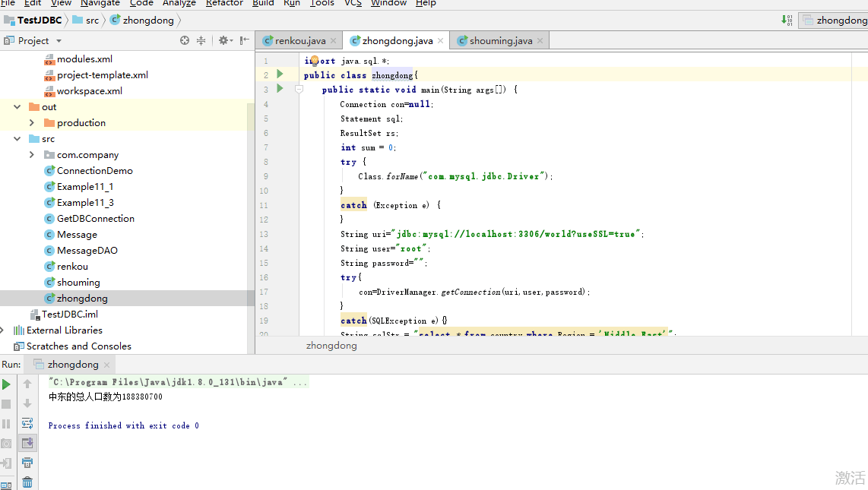Open the run configuration zhongdong selector
The height and width of the screenshot is (490, 868).
pos(835,20)
